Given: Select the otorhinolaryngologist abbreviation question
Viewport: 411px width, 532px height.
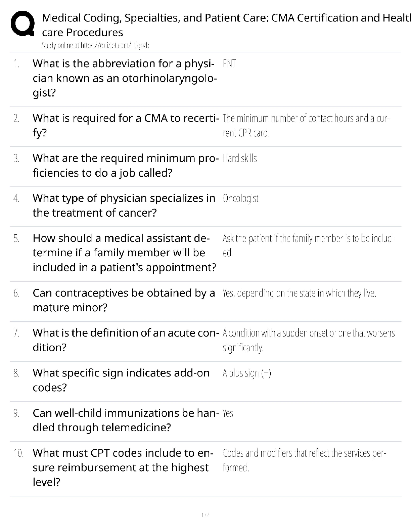Looking at the screenshot, I should coord(125,78).
